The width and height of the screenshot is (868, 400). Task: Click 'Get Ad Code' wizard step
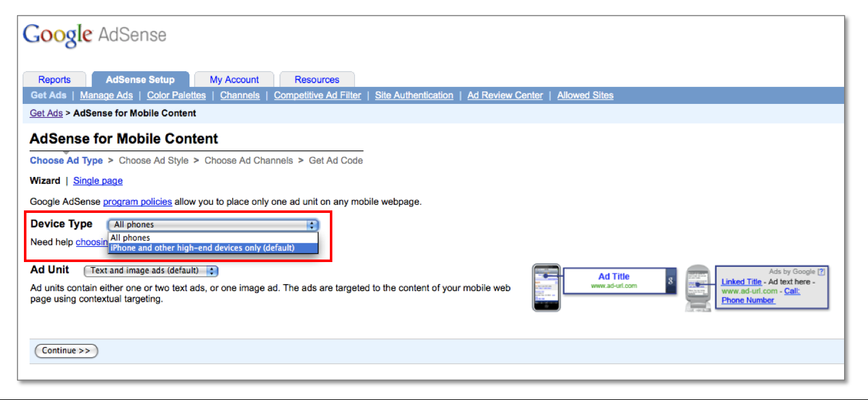click(335, 161)
